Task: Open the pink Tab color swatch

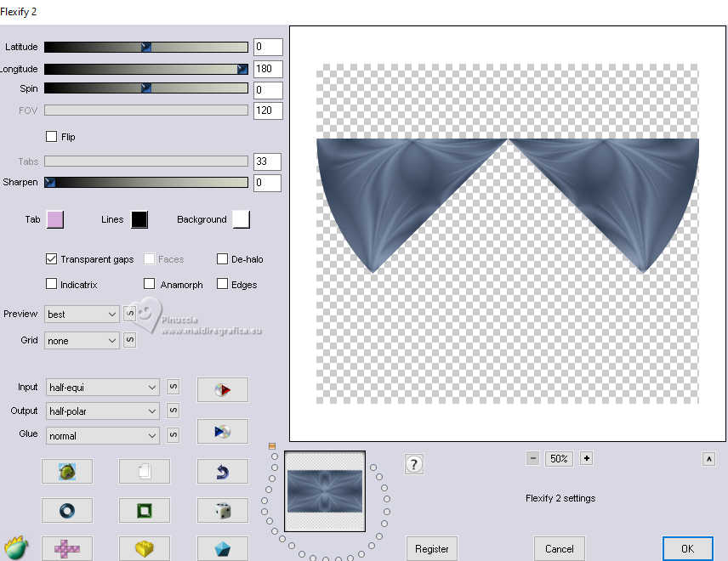Action: pos(55,219)
